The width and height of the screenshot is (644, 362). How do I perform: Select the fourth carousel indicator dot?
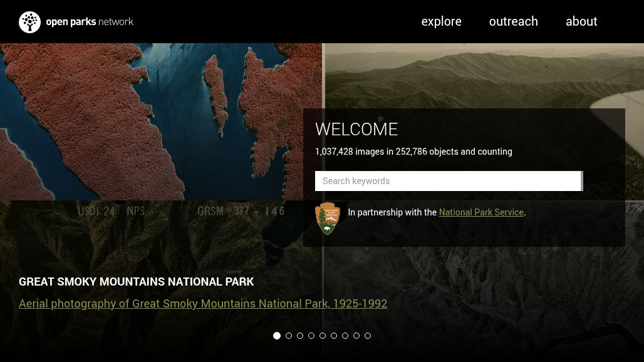point(311,336)
